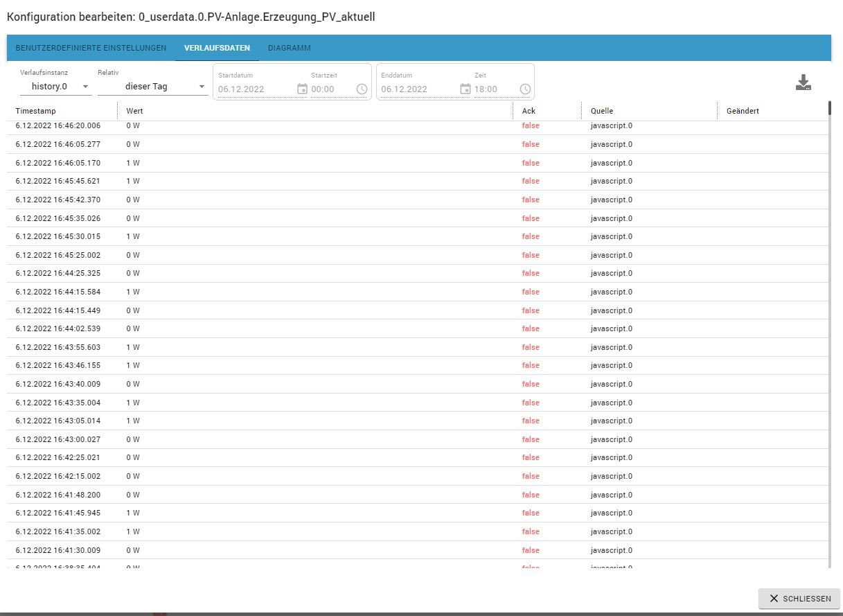Select row with timestamp 16:43:40.009
This screenshot has height=616, width=843.
418,384
